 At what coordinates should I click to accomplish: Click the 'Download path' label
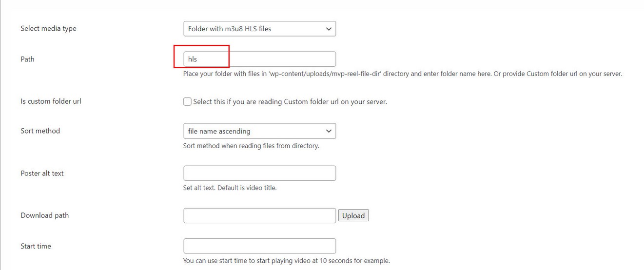(44, 215)
